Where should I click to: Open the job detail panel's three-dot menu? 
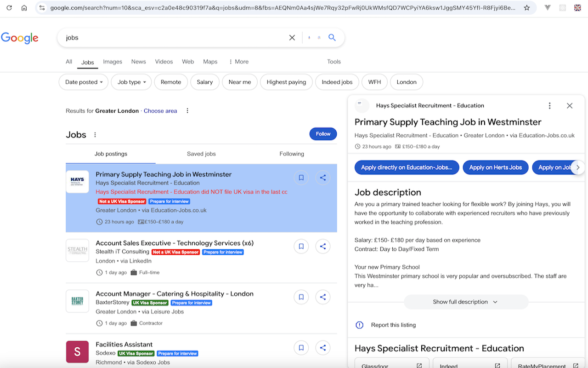tap(549, 106)
